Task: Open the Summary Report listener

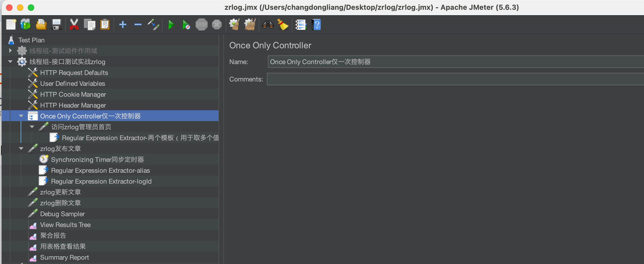Action: (x=64, y=257)
